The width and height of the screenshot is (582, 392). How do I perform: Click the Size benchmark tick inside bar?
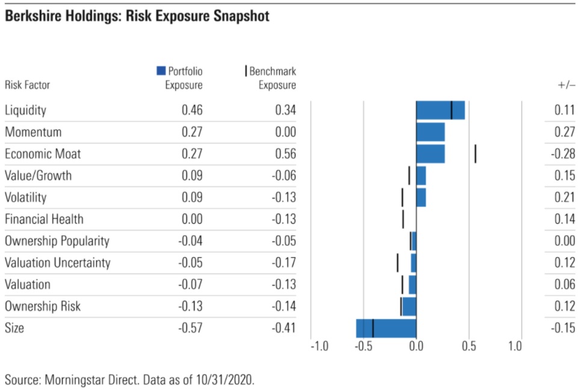click(373, 328)
